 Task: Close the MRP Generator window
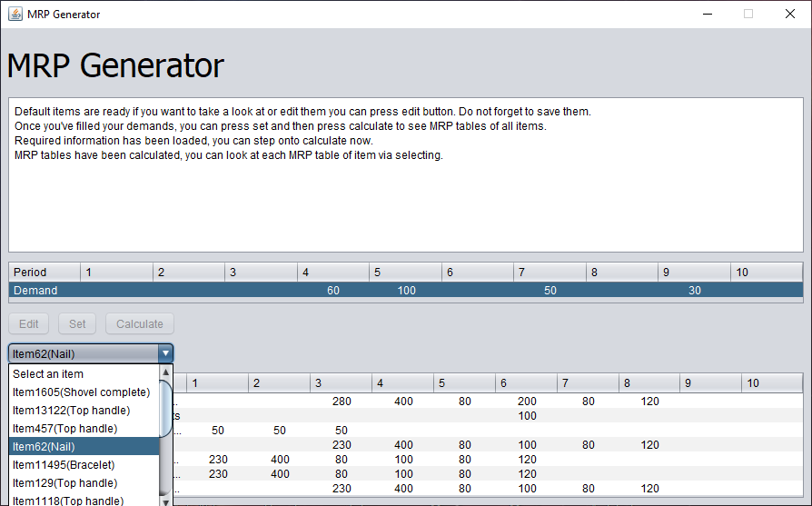pos(789,14)
